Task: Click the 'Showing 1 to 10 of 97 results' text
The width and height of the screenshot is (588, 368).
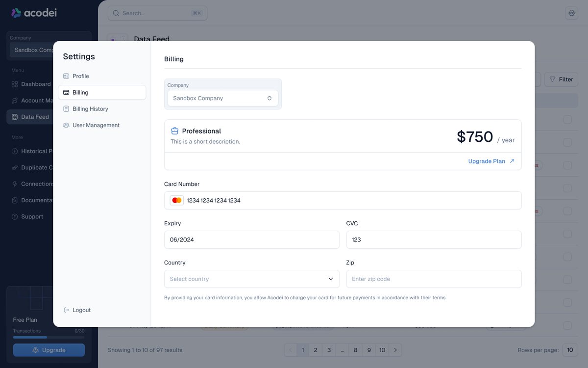Action: [x=145, y=350]
